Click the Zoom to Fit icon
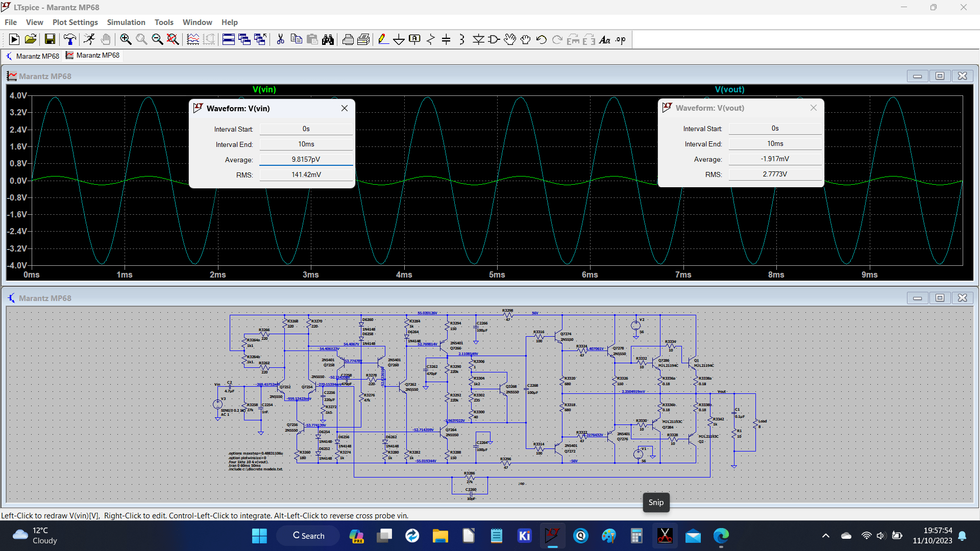Viewport: 980px width, 551px height. pos(173,39)
